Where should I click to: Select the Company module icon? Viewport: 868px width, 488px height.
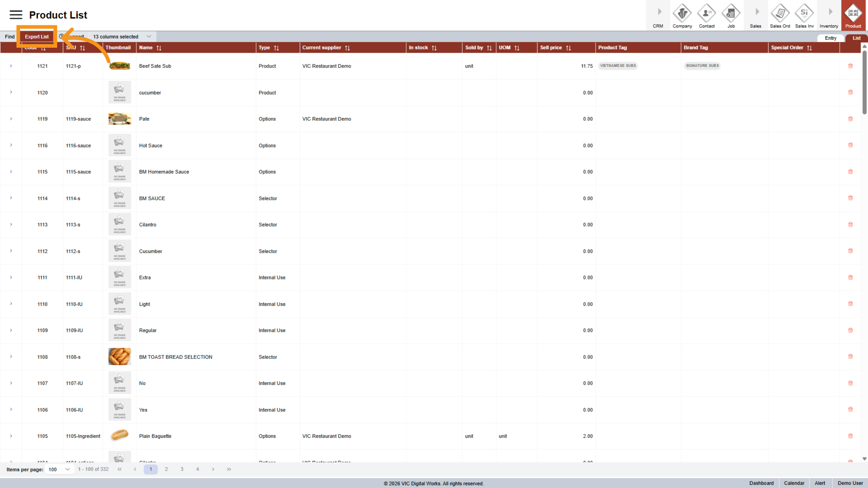click(682, 15)
